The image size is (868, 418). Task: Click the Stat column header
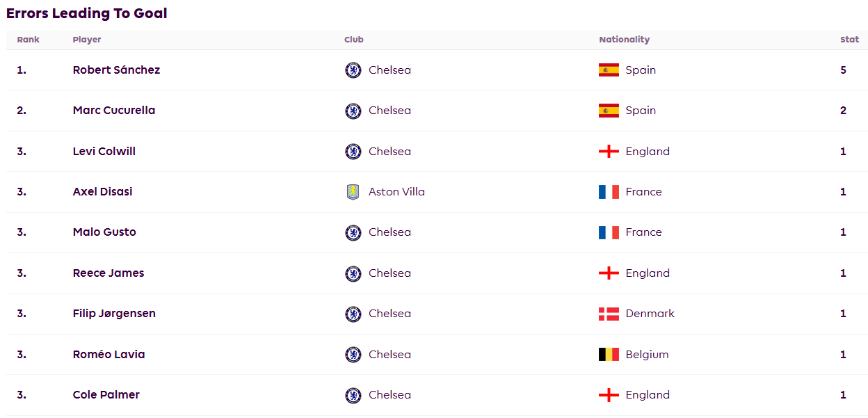click(x=849, y=40)
